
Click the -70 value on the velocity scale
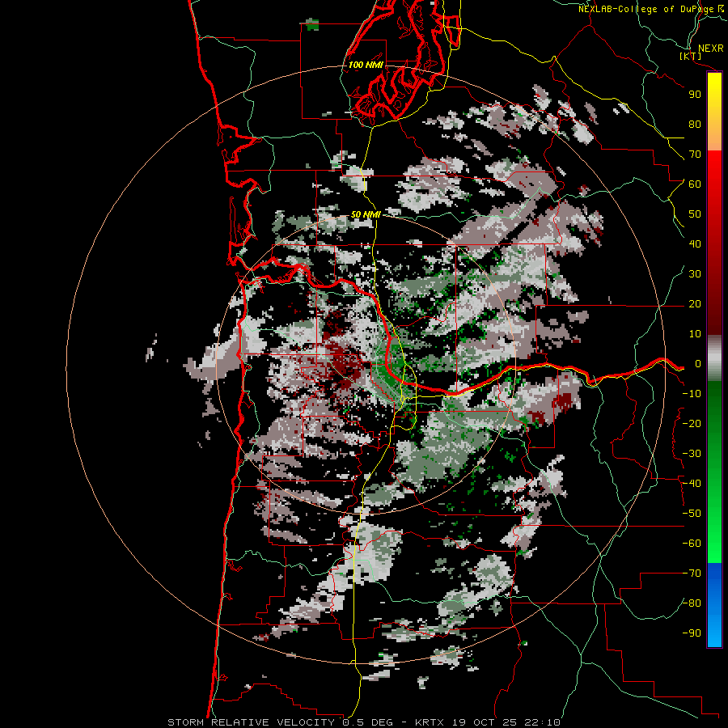[692, 574]
